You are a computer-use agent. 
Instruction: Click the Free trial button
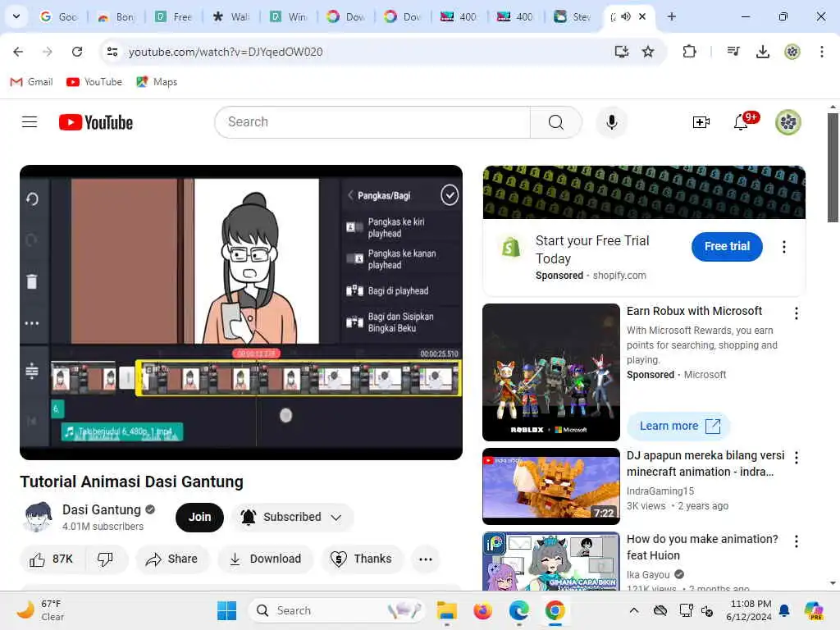pos(727,246)
